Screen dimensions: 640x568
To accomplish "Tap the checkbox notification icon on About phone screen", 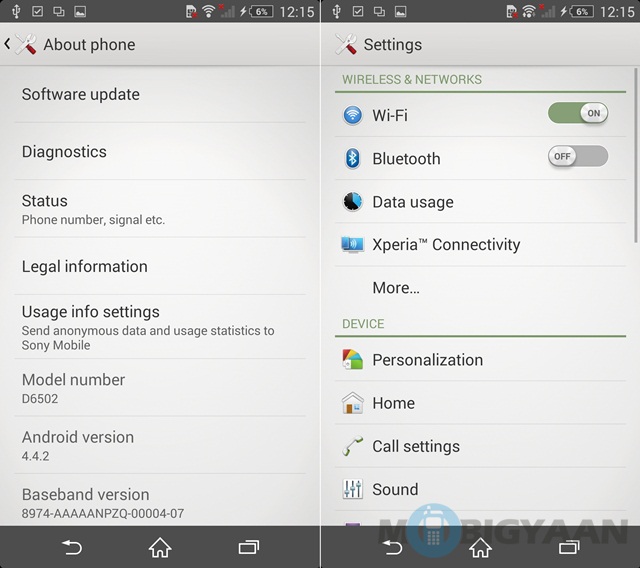I will coord(38,11).
